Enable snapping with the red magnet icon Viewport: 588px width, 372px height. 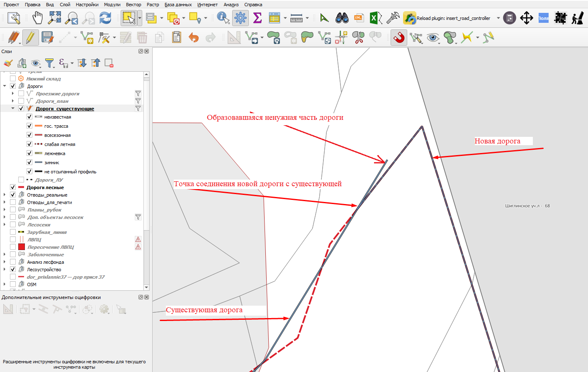click(x=399, y=38)
